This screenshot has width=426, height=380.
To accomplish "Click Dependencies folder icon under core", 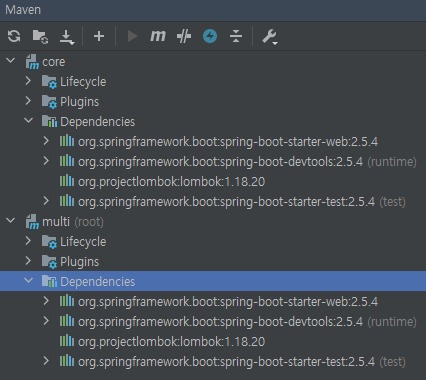I will coord(49,121).
